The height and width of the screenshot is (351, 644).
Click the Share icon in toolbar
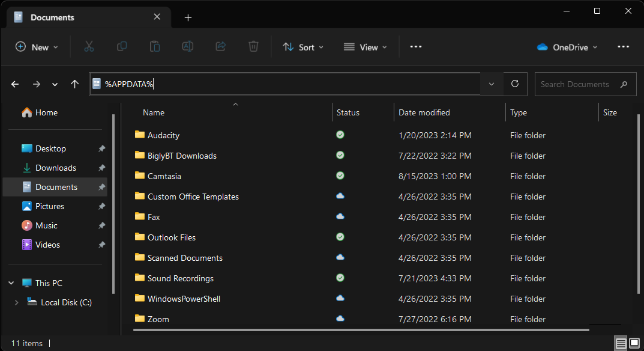(220, 47)
